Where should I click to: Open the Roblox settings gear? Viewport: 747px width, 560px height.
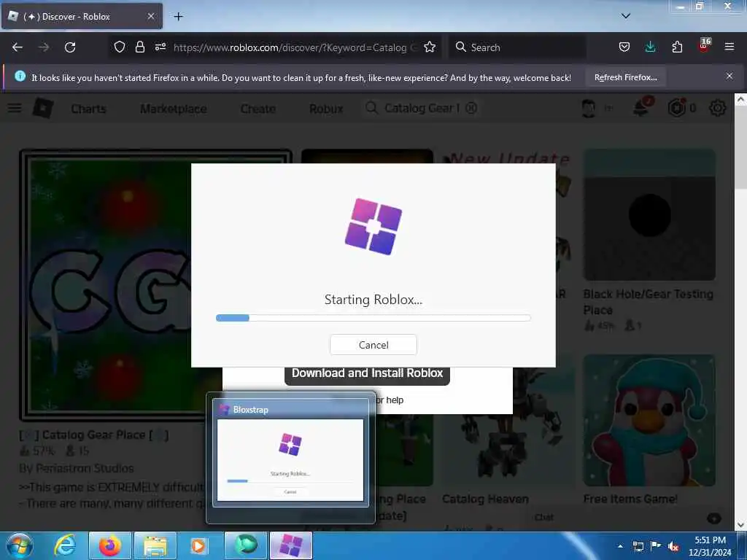coord(718,109)
